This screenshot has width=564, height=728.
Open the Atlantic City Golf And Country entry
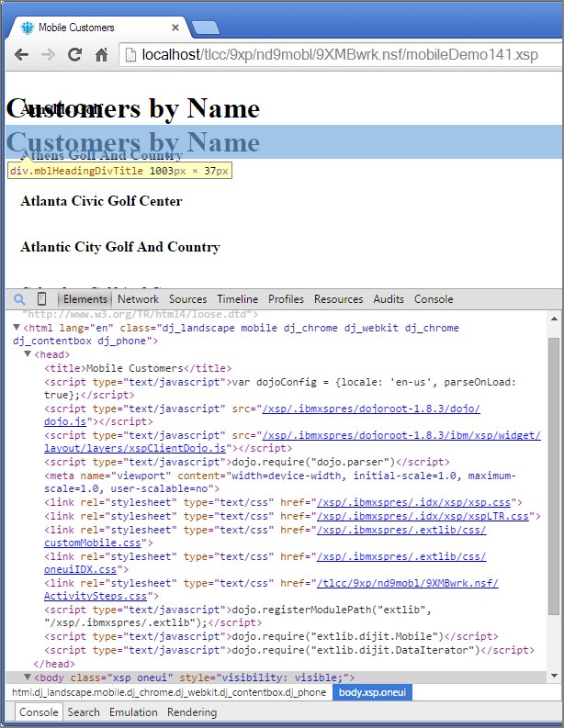(x=120, y=247)
